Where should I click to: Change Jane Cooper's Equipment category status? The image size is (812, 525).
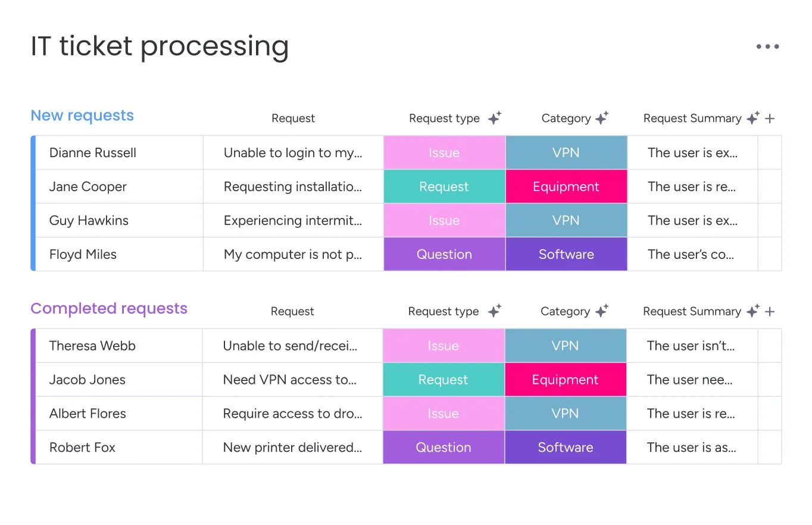click(566, 186)
